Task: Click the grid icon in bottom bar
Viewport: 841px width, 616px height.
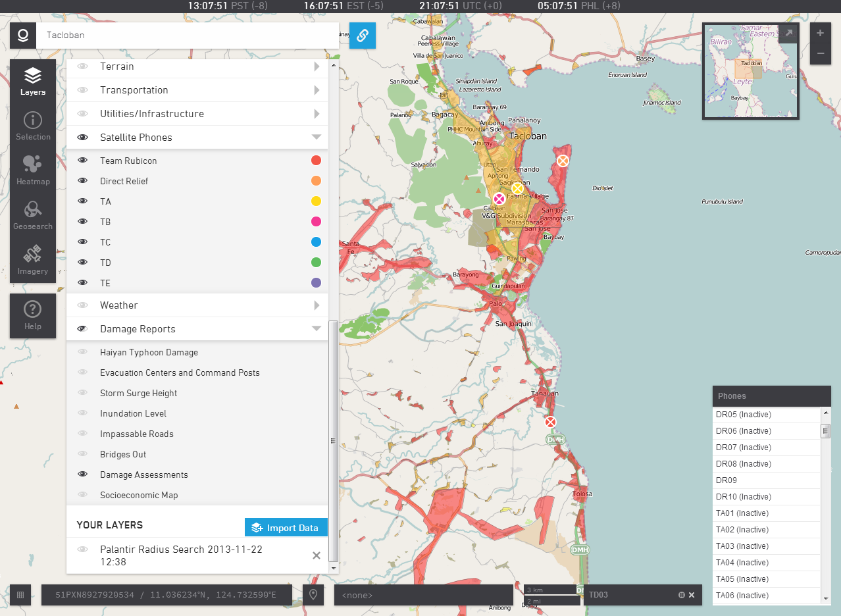Action: (20, 595)
